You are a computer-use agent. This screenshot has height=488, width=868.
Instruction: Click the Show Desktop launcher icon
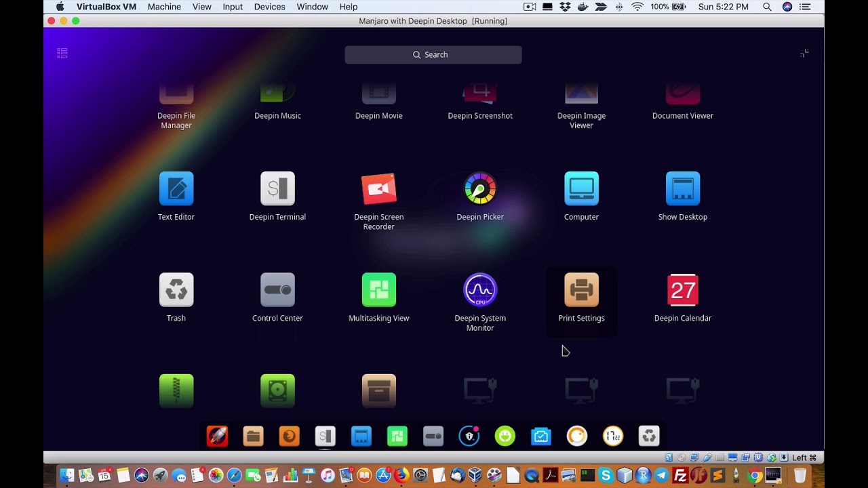(x=683, y=188)
